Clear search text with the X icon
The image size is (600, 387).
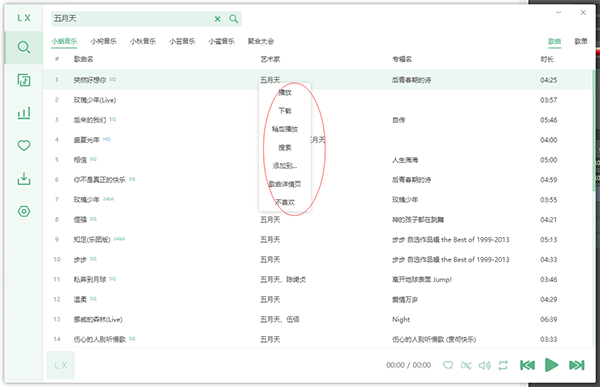tap(217, 19)
